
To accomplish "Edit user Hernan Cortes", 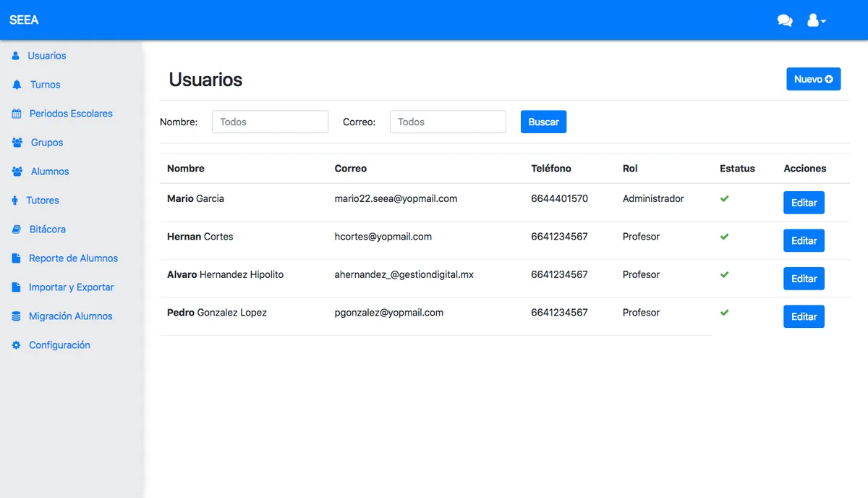I will pos(804,240).
